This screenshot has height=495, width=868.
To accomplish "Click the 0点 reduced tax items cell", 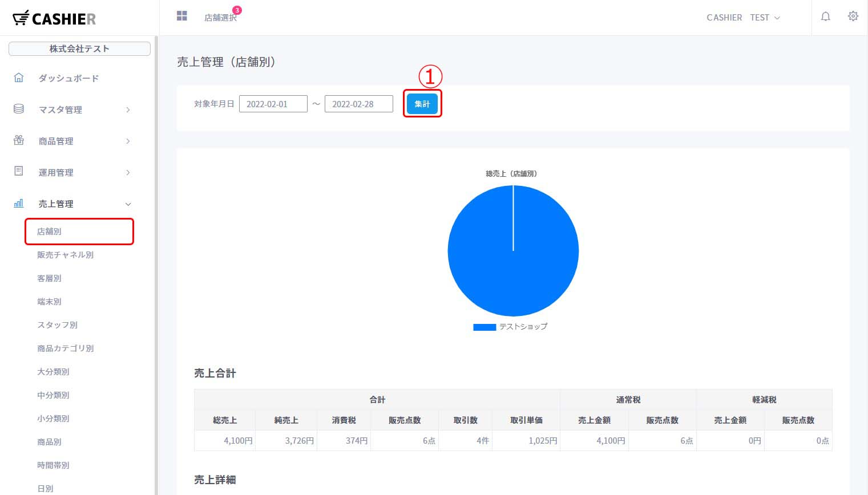I will (798, 441).
